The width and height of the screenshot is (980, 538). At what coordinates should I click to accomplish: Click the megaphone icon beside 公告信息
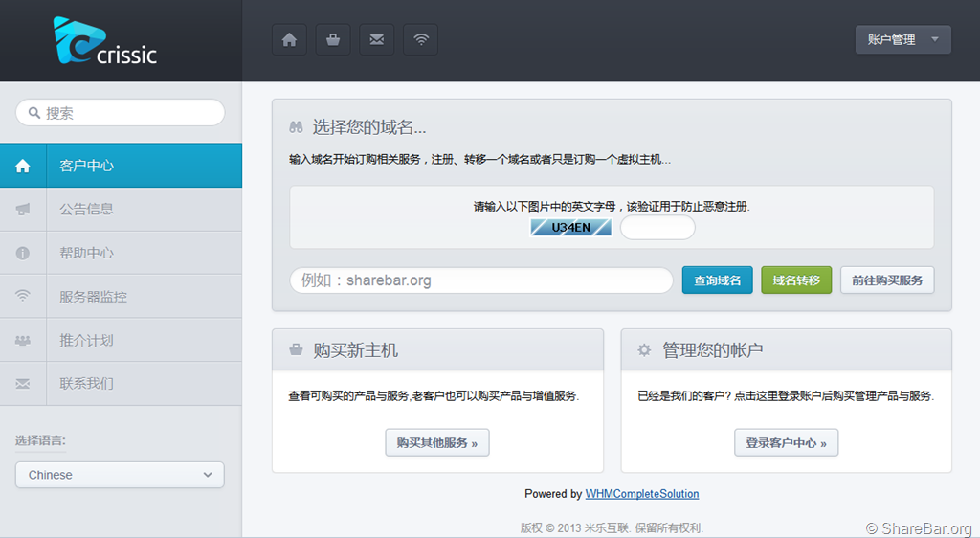click(x=23, y=210)
